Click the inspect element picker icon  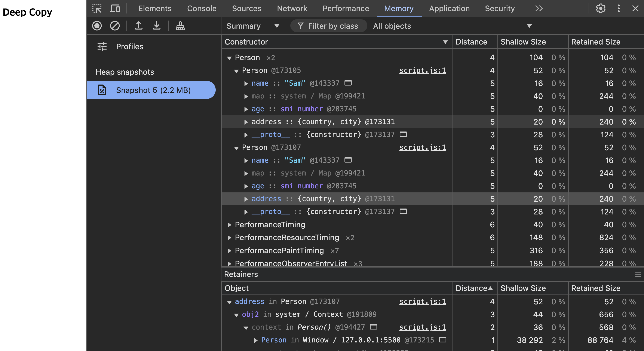(x=97, y=9)
